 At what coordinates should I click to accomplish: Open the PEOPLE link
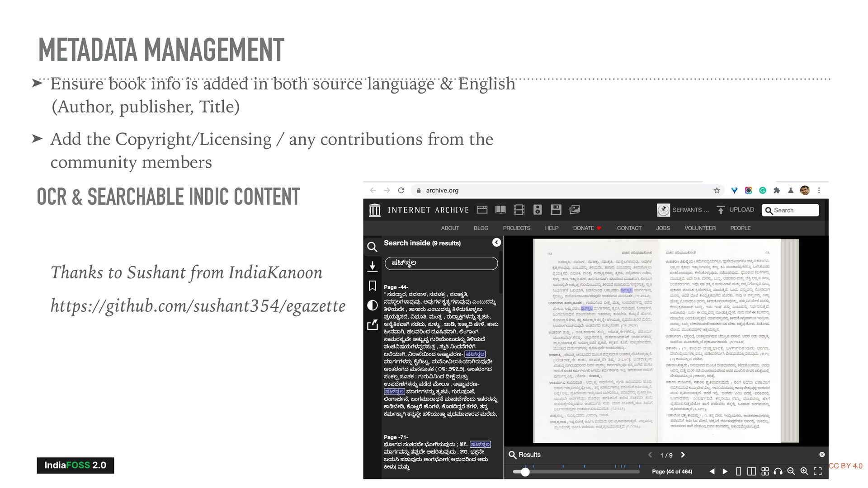coord(740,228)
